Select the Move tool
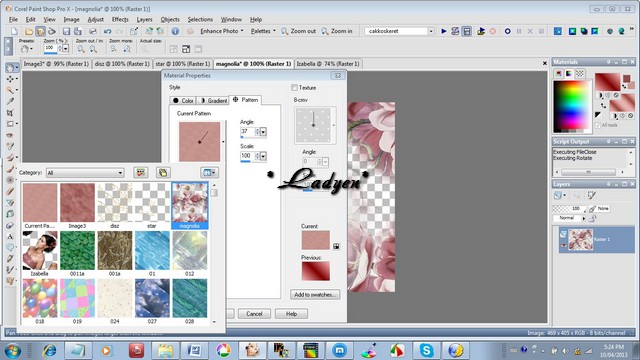Screen dimensions: 640x360 (10, 79)
